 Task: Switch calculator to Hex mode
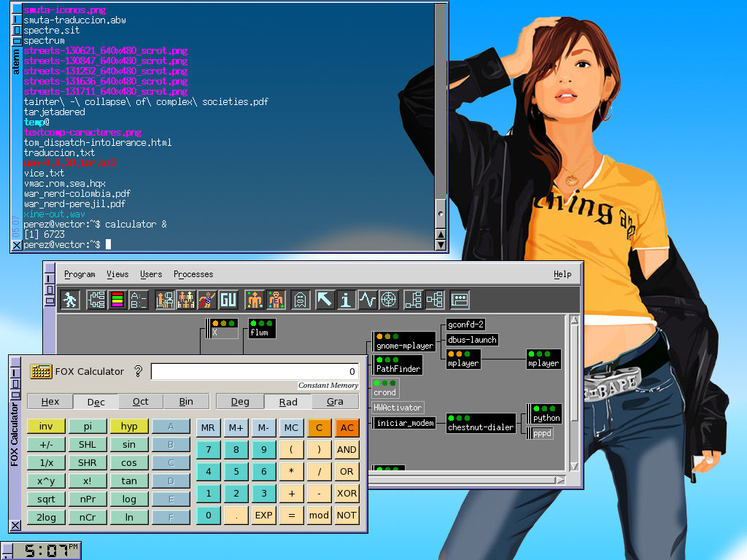[50, 402]
